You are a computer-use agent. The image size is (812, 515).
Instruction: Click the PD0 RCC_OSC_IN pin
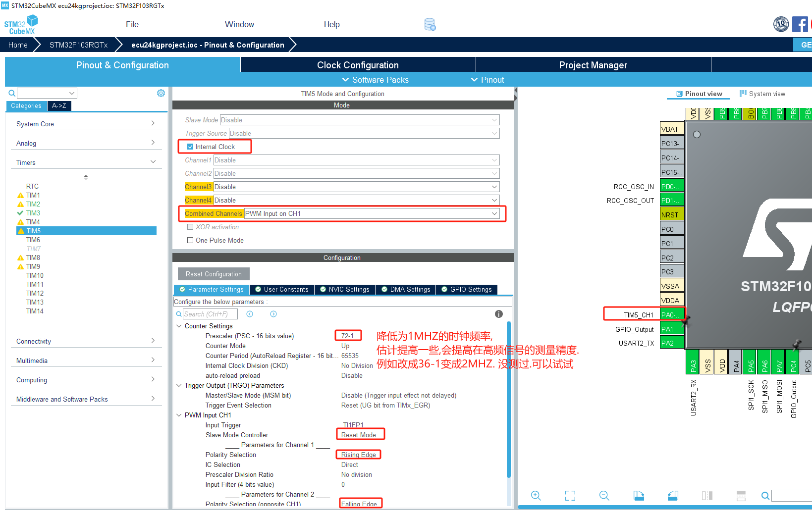click(x=672, y=187)
